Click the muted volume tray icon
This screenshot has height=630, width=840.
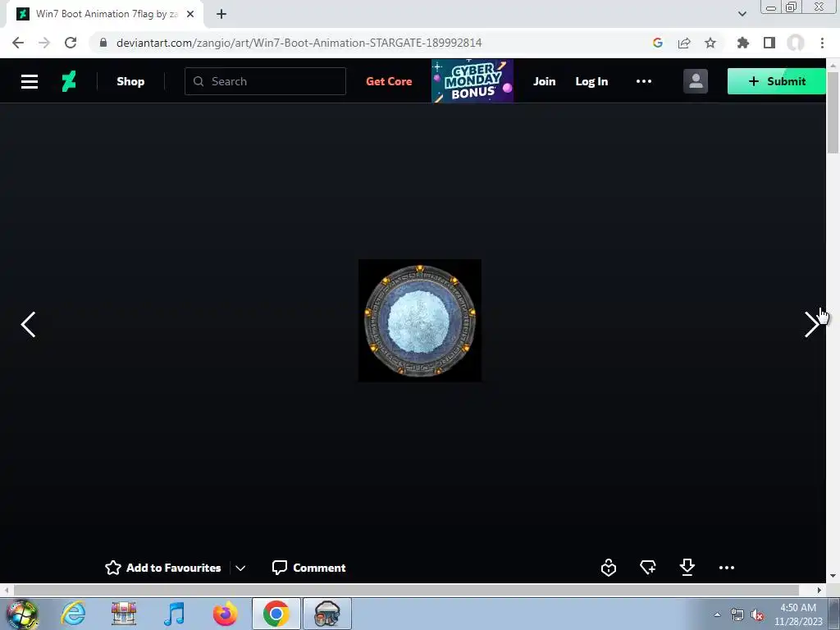pos(757,615)
